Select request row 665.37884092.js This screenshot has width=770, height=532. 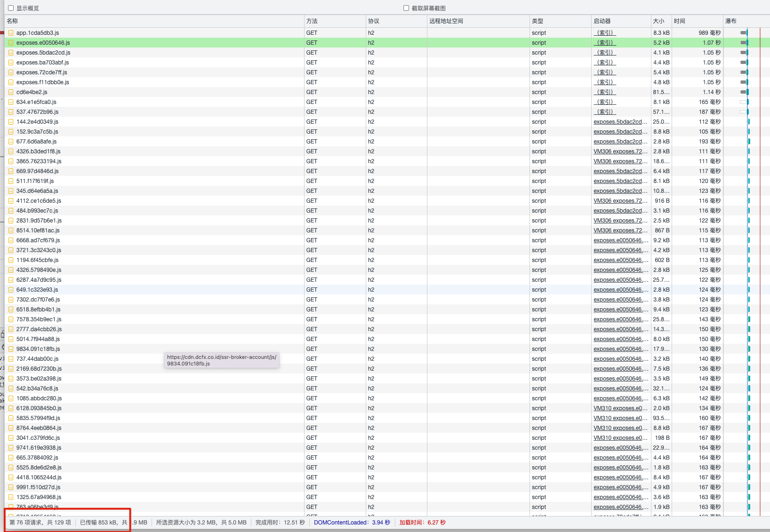(x=387, y=458)
